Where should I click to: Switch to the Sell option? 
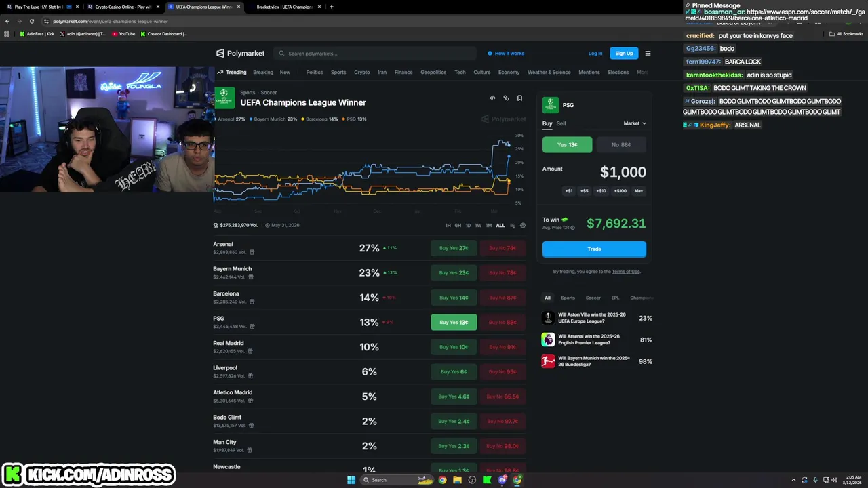[x=561, y=123]
